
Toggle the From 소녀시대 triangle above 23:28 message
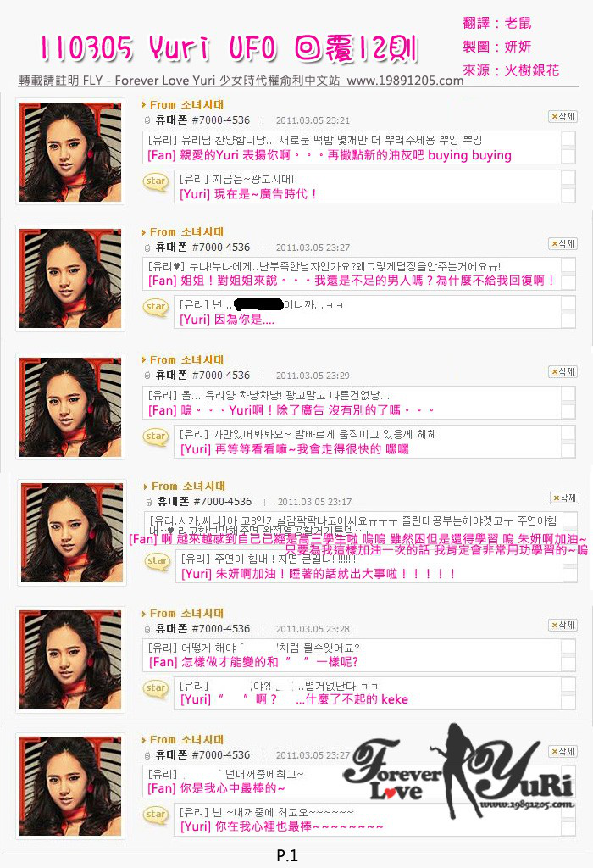144,614
